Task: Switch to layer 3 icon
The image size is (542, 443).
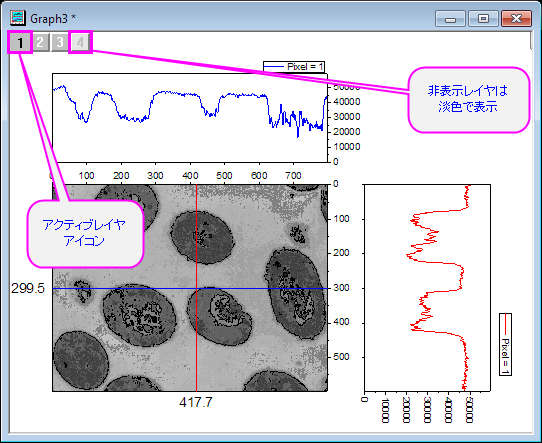Action: (x=60, y=43)
